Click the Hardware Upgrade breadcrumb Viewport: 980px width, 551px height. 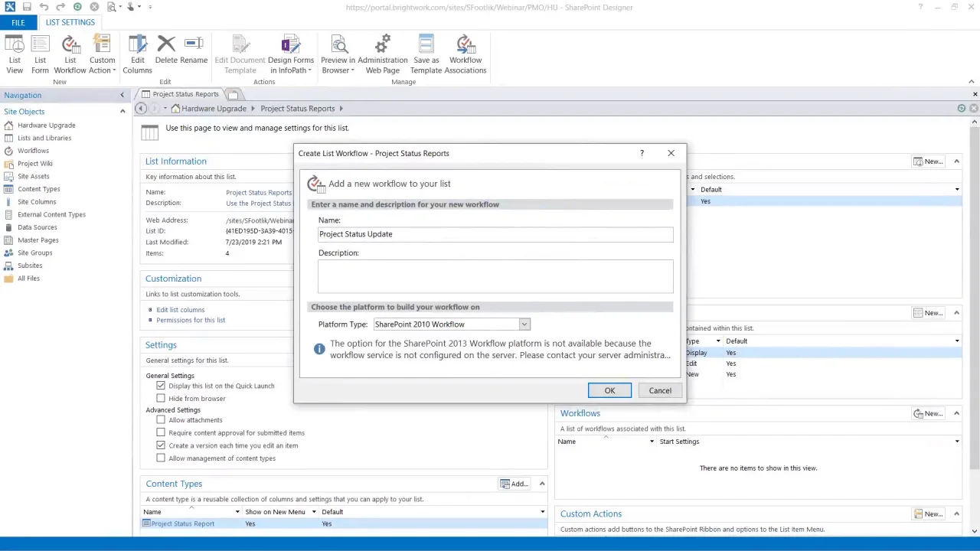214,109
